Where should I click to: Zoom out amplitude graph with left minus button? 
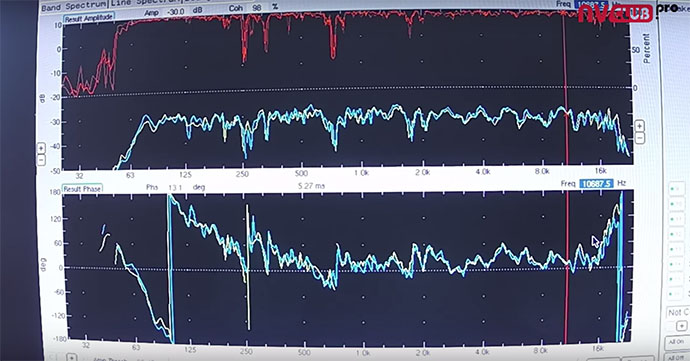(x=41, y=159)
